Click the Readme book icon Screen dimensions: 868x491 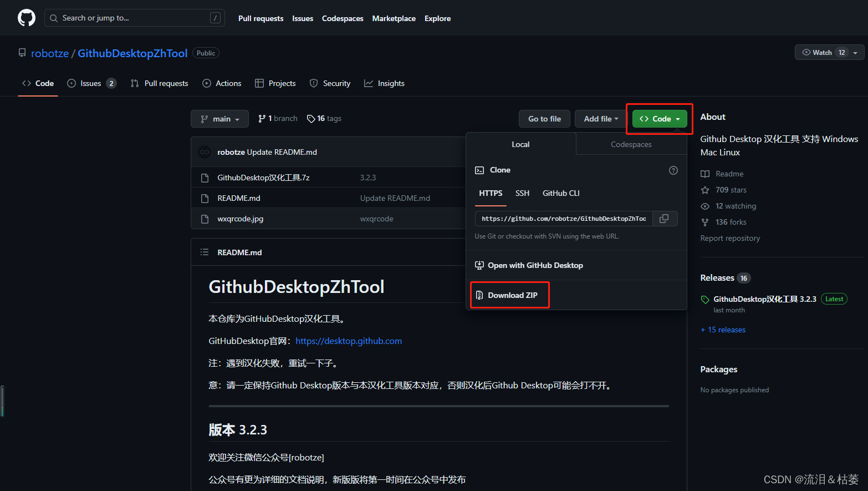click(705, 174)
